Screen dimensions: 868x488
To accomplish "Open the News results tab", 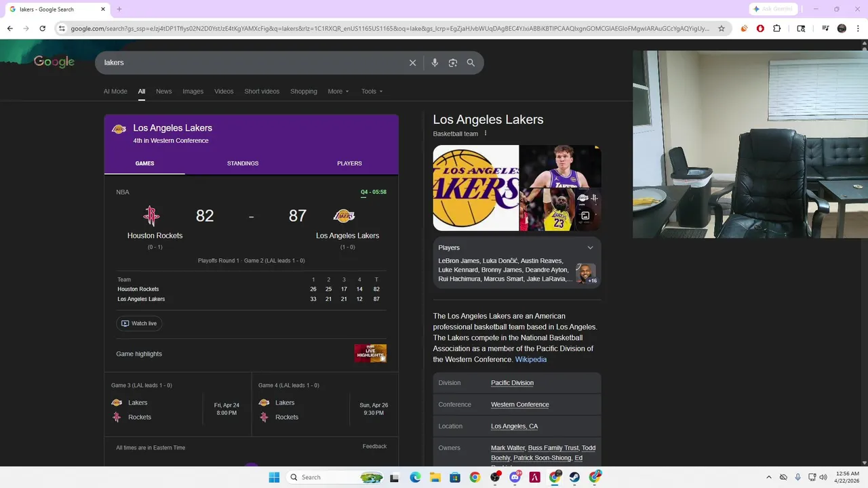I will (x=163, y=91).
